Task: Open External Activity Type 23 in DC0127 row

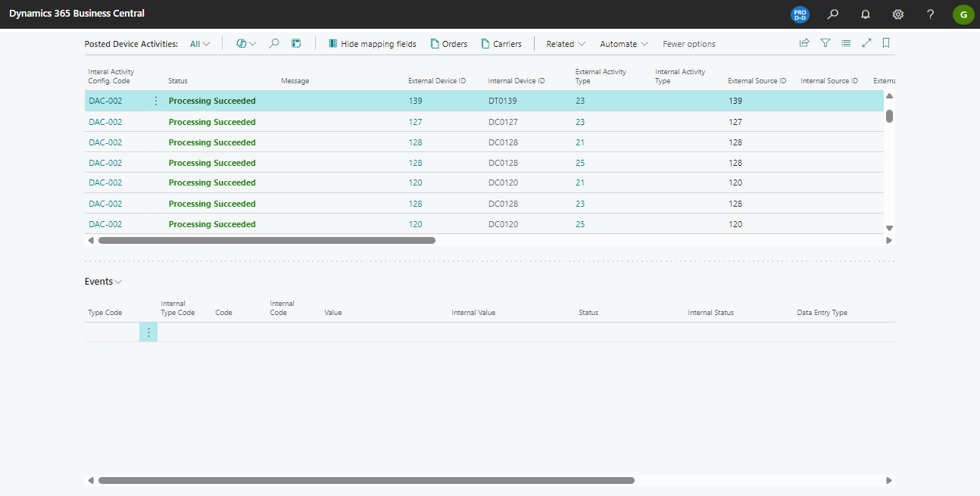Action: [580, 122]
